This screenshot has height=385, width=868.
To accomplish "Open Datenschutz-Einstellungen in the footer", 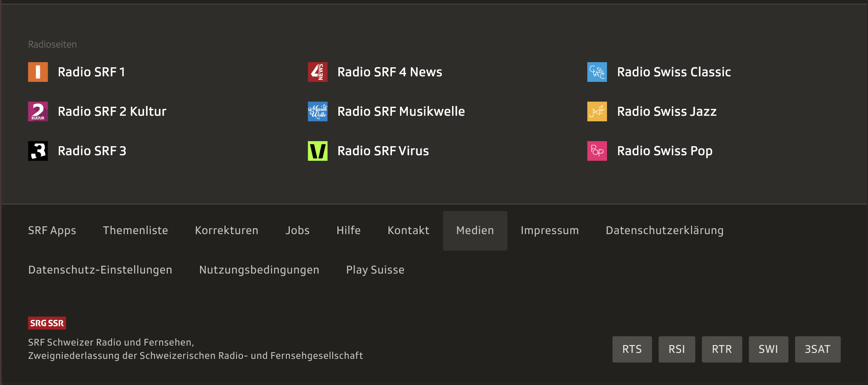I will pos(100,270).
